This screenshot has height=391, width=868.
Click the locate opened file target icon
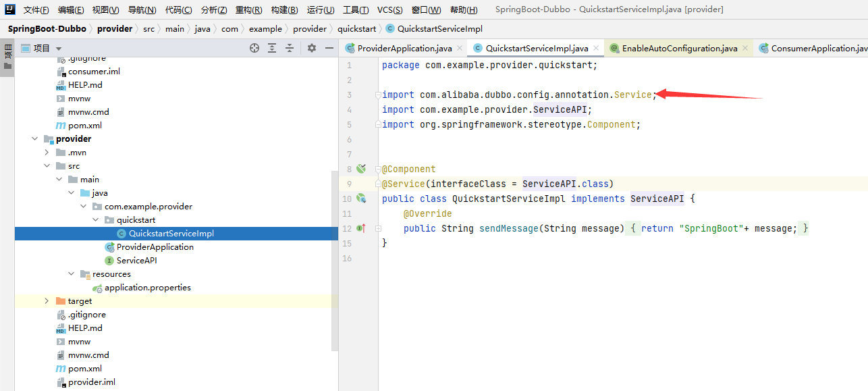tap(254, 48)
